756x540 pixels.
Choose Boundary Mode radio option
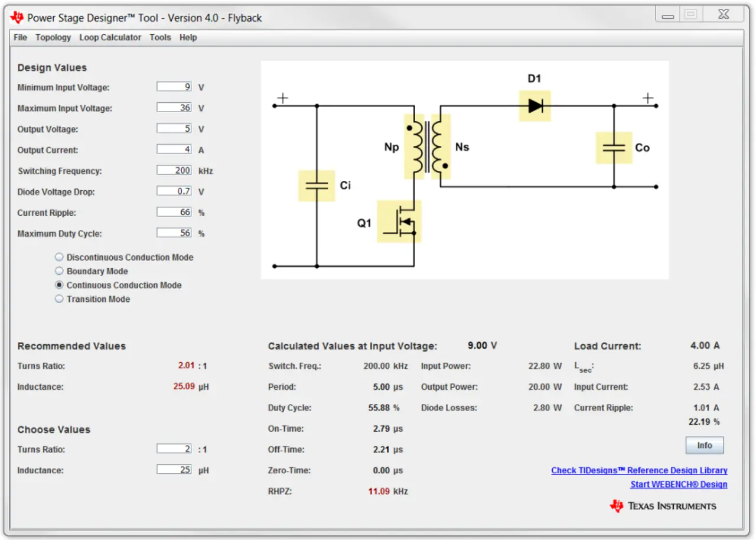click(59, 271)
